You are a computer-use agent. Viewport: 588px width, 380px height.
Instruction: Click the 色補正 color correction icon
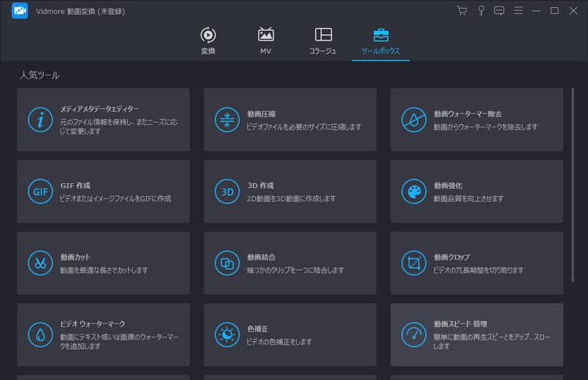227,334
